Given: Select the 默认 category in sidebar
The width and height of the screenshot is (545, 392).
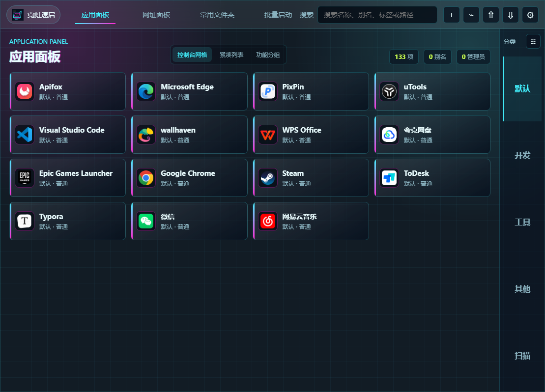Looking at the screenshot, I should click(522, 88).
